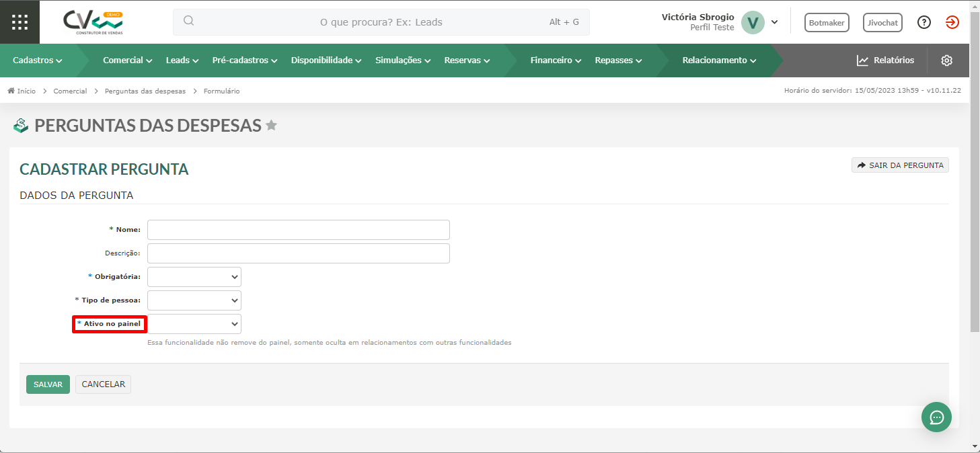Click the CV Construtor de Vendas logo
The width and height of the screenshot is (980, 453).
93,22
